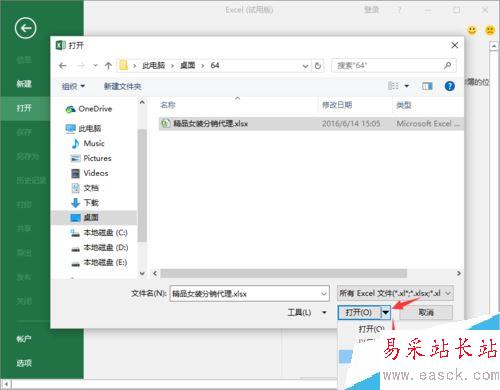Sort by 名称 column header

(x=168, y=105)
